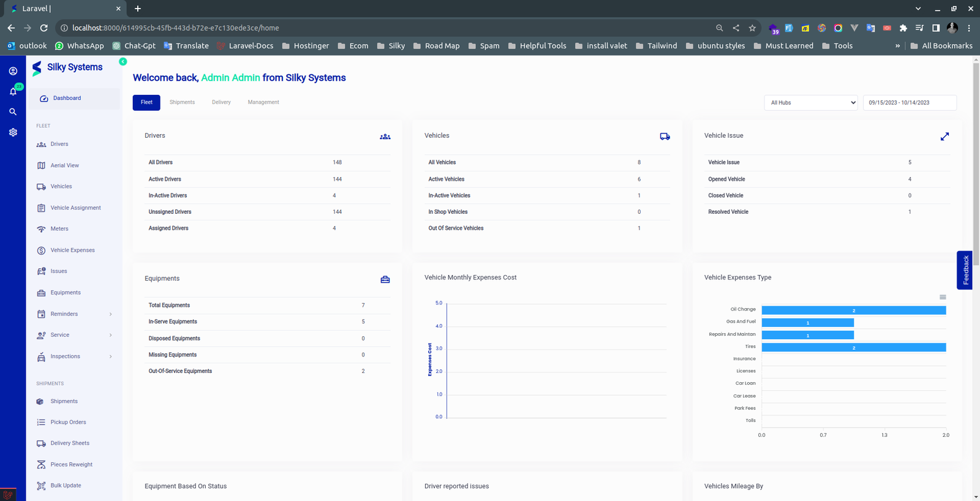Click the user profile icon

(13, 71)
